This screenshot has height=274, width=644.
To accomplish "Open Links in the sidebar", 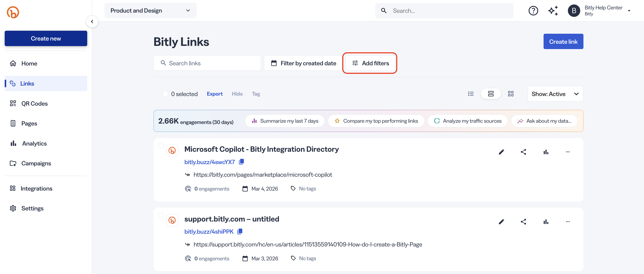I will point(46,84).
